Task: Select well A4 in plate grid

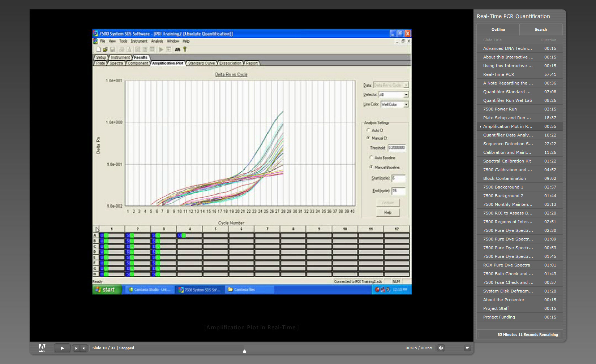Action: [x=189, y=235]
